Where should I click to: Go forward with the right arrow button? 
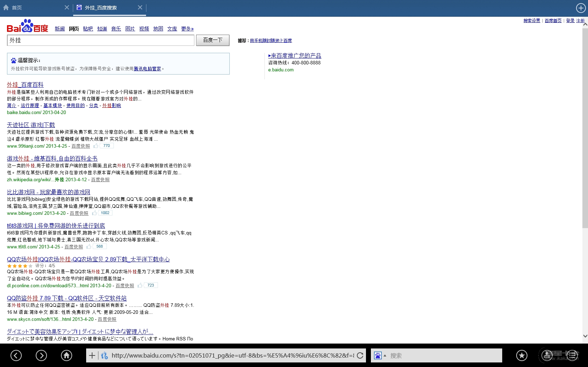click(41, 355)
